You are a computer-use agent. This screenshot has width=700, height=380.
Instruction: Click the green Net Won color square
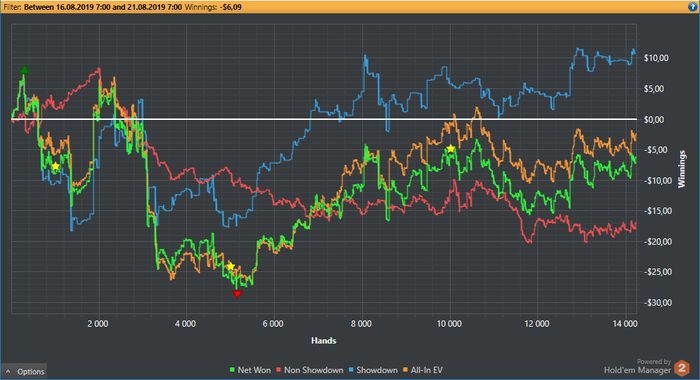click(232, 370)
